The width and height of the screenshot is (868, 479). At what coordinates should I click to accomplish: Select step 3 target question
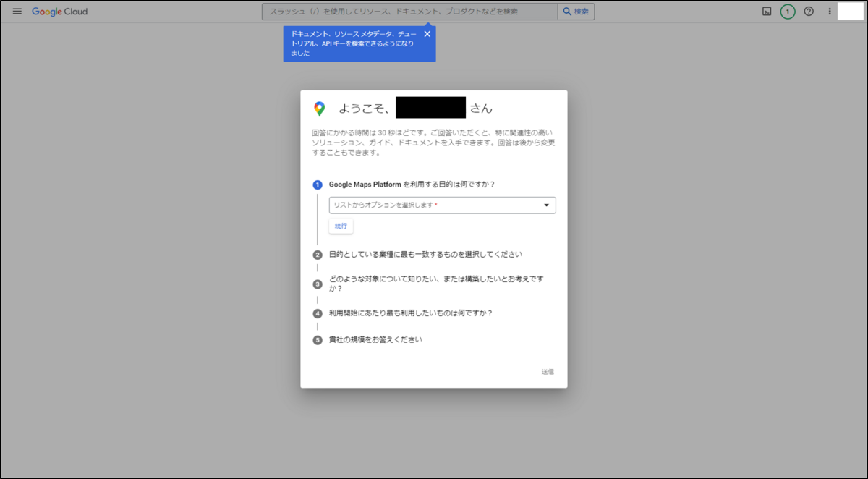[437, 284]
